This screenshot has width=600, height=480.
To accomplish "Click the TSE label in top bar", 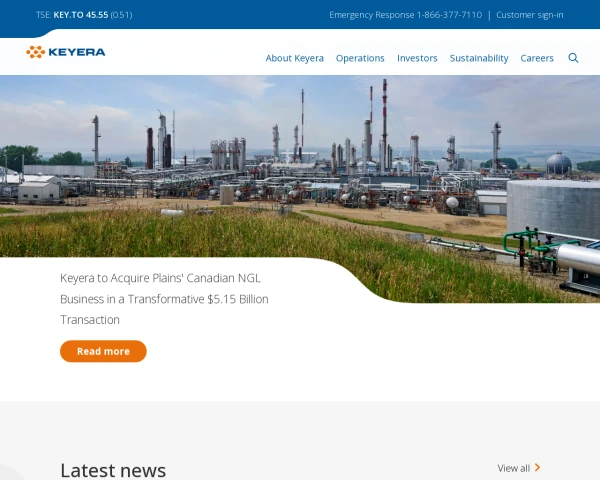I will coord(43,15).
